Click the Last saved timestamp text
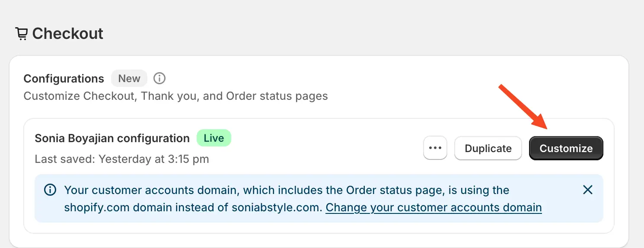644x248 pixels. click(x=121, y=159)
